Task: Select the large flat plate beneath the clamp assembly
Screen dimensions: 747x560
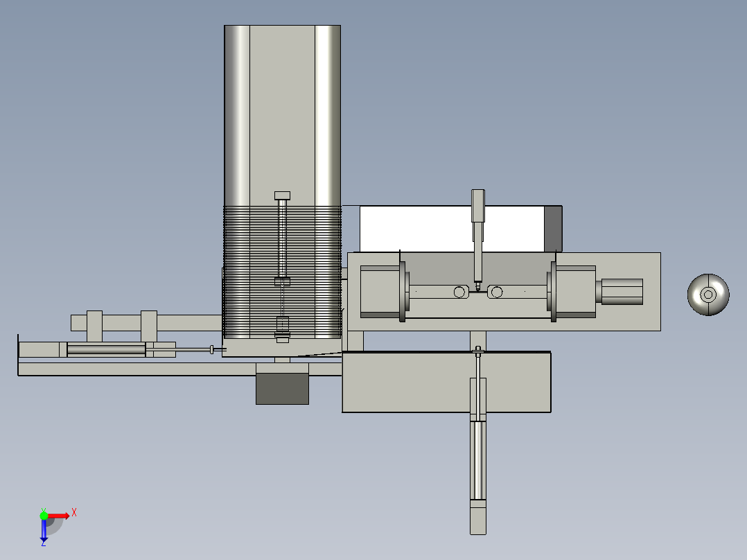Action: click(x=446, y=383)
